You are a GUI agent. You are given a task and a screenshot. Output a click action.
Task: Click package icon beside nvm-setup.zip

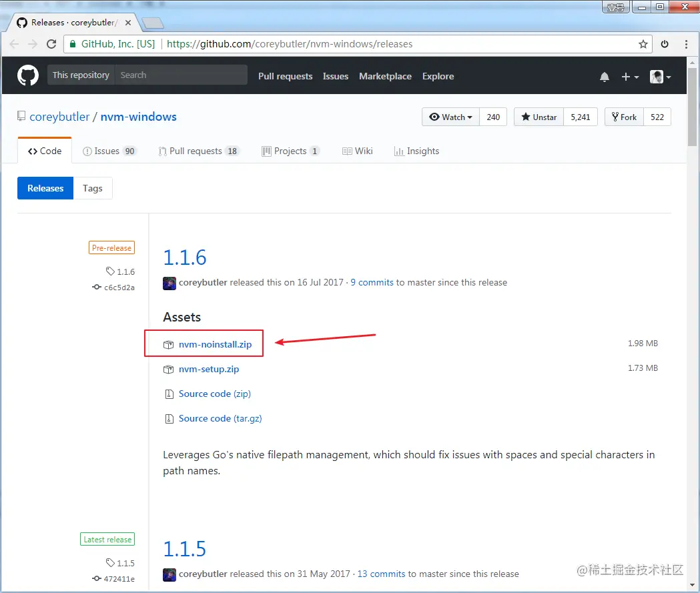pos(168,370)
